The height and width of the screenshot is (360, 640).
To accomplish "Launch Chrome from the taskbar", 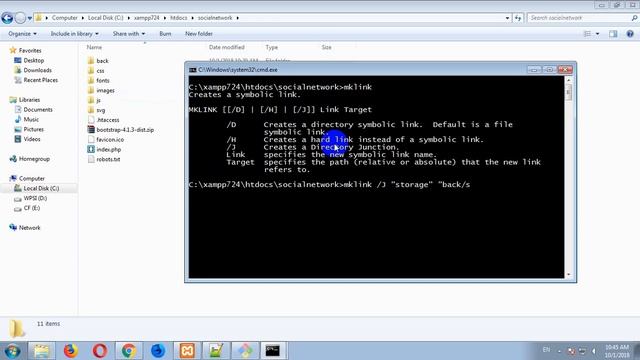I will (x=129, y=351).
